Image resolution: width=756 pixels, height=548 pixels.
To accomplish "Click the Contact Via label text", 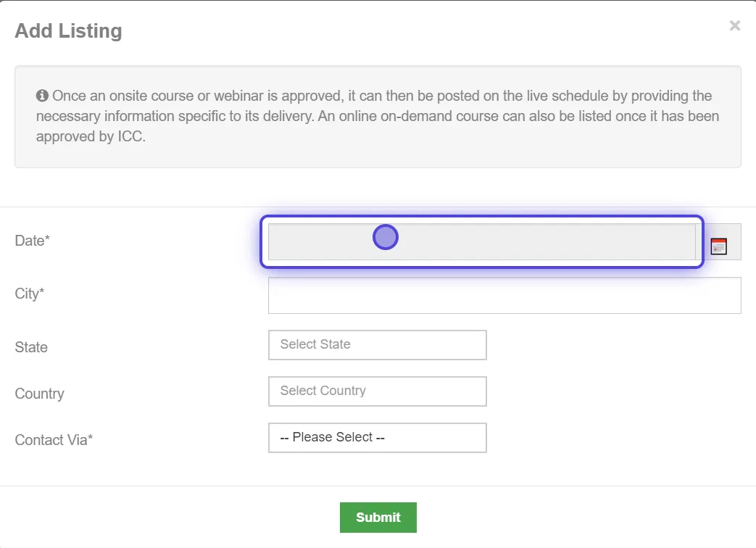I will 54,439.
